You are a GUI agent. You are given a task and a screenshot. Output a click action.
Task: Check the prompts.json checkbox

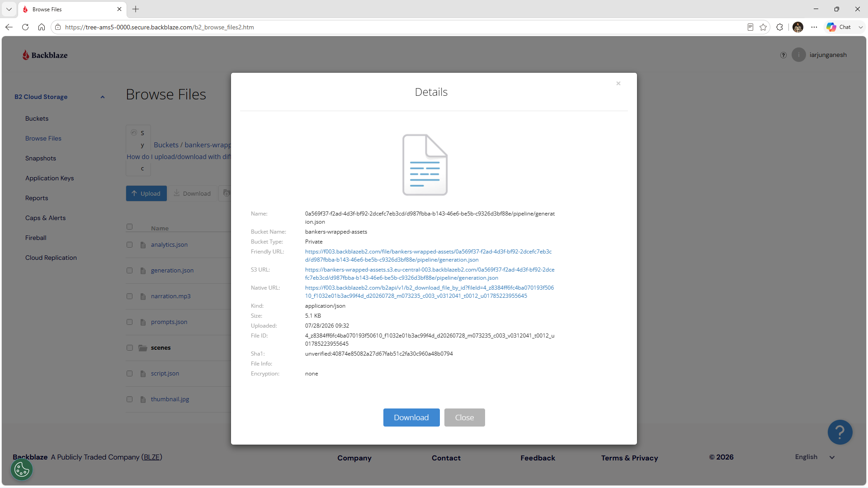click(x=129, y=322)
